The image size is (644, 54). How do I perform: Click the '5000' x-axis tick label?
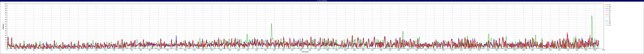click(452, 50)
